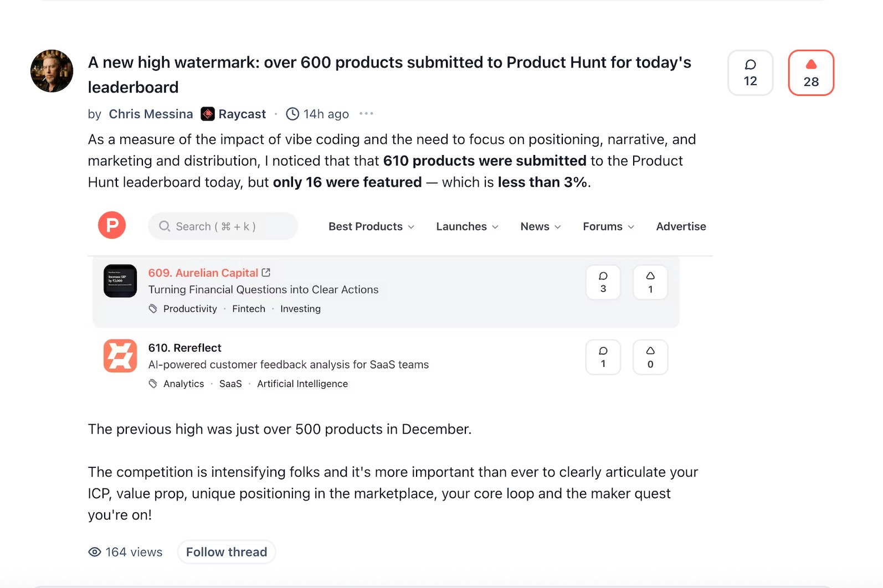Upvote the Rereflect product
The width and height of the screenshot is (883, 588).
pos(650,357)
